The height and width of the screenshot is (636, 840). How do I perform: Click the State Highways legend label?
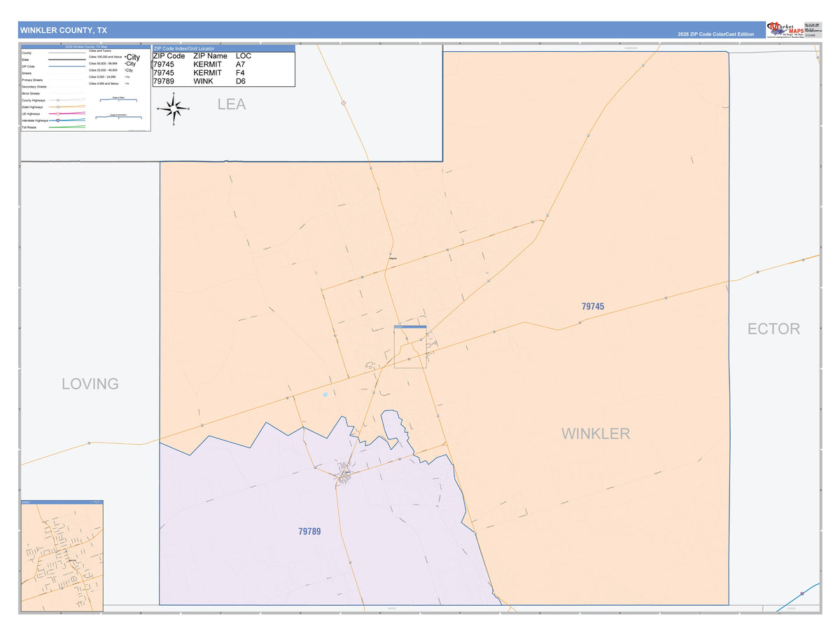point(32,107)
